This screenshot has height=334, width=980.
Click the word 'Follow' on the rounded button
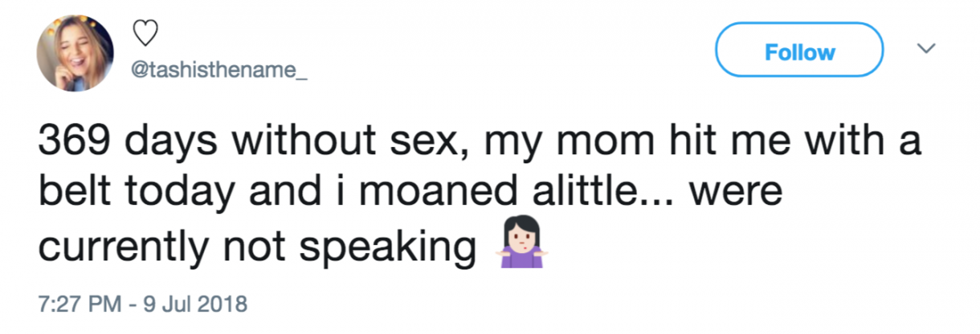click(x=800, y=53)
